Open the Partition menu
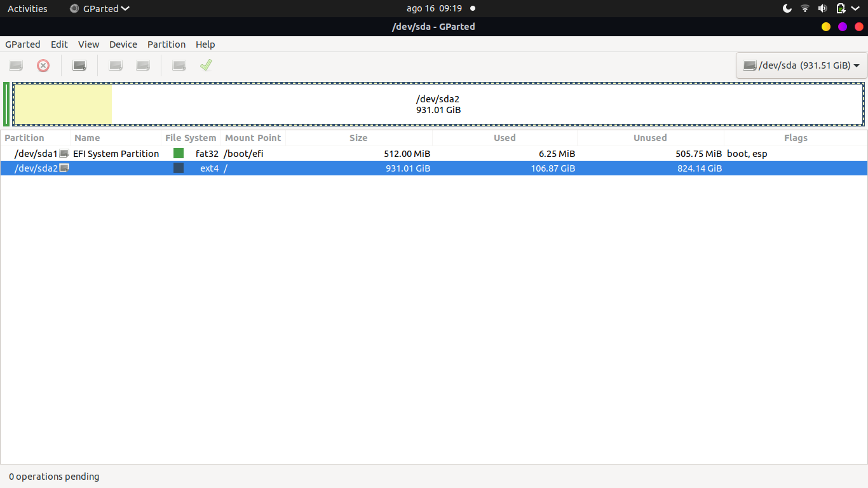 [x=166, y=44]
